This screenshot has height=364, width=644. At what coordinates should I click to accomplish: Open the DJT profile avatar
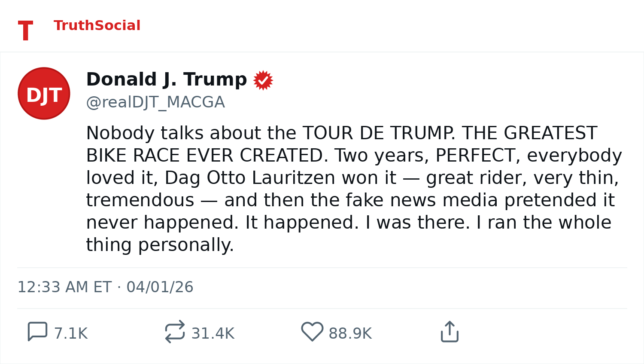tap(44, 93)
